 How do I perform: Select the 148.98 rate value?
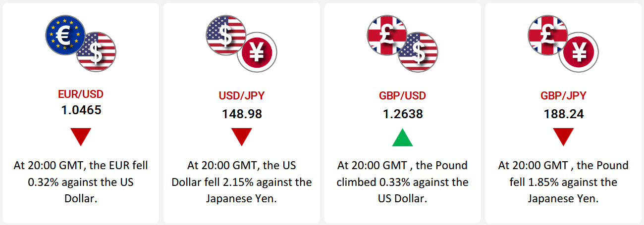pos(242,114)
